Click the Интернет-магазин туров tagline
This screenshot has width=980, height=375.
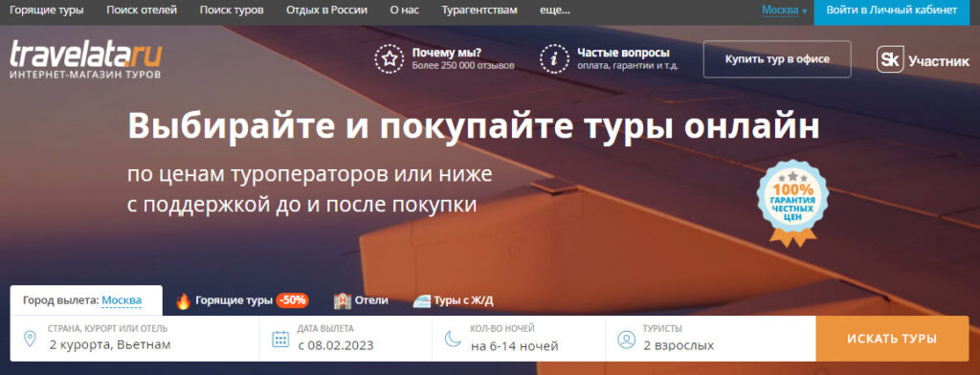(85, 75)
